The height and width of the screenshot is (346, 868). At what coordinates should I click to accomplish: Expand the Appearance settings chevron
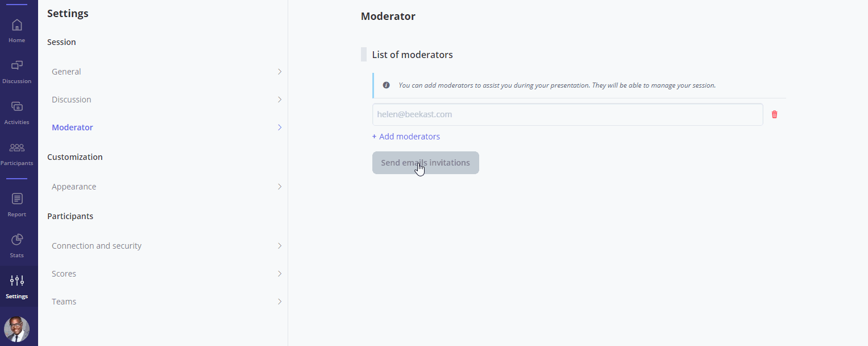[280, 187]
